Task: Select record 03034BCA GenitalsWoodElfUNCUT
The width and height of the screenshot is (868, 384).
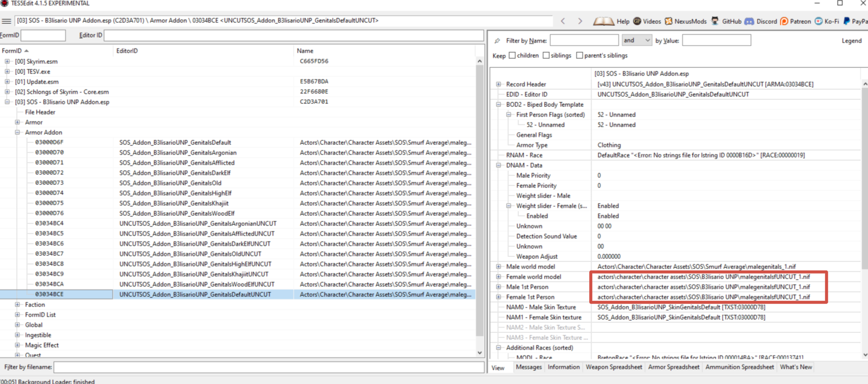Action: tap(237, 284)
